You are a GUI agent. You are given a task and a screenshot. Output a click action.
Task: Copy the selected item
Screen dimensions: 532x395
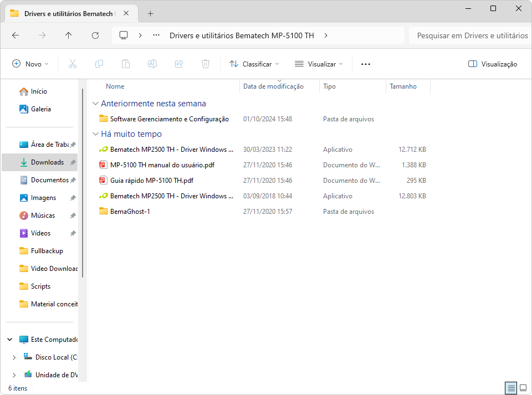coord(99,64)
